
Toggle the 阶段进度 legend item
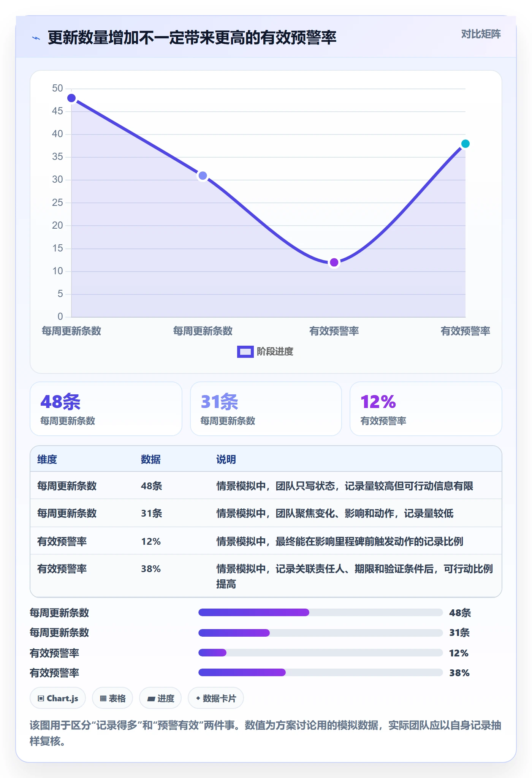[265, 351]
